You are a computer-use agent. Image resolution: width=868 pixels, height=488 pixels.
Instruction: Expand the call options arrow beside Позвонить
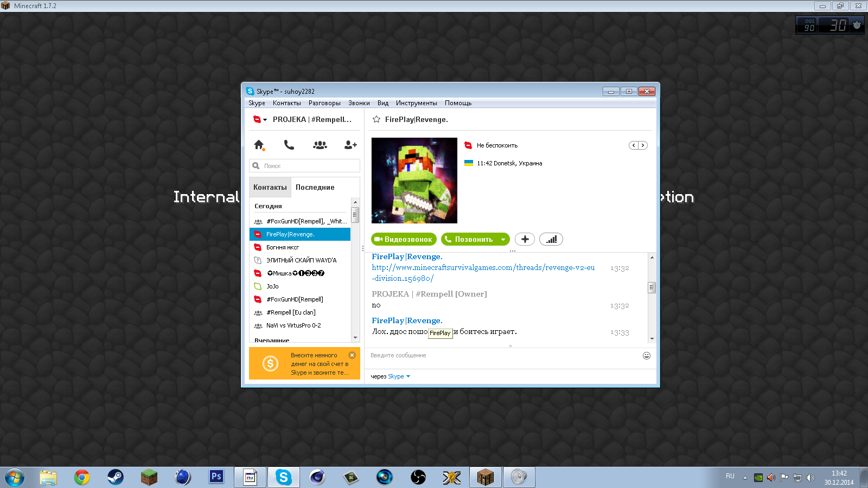pos(503,239)
